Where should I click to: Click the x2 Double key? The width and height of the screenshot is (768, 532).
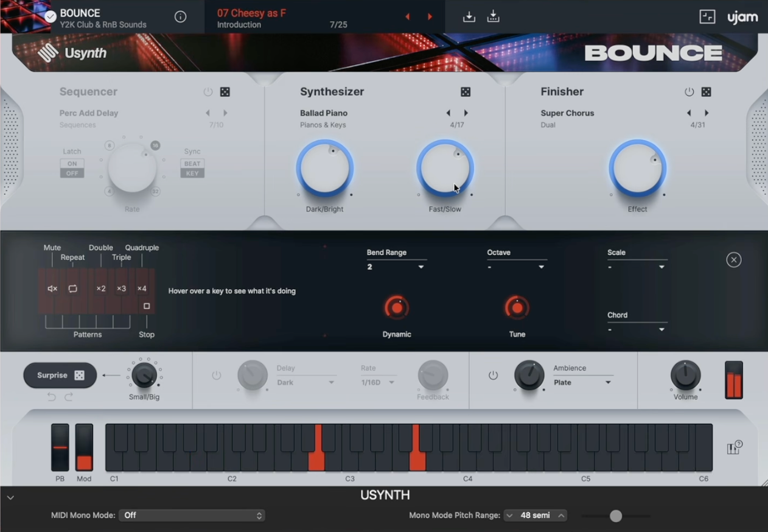[101, 289]
